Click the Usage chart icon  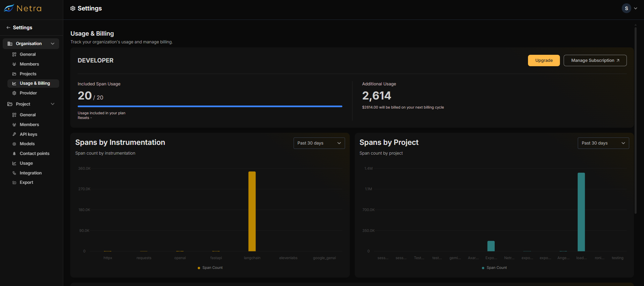point(14,163)
